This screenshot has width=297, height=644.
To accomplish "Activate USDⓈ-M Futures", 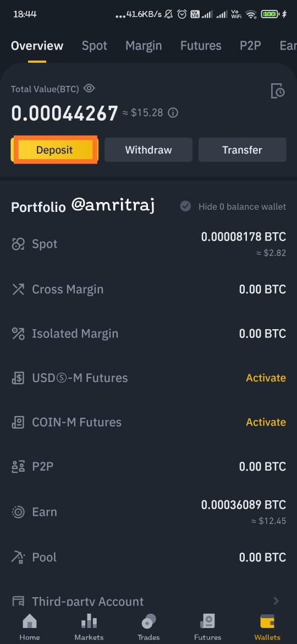I will pos(266,378).
